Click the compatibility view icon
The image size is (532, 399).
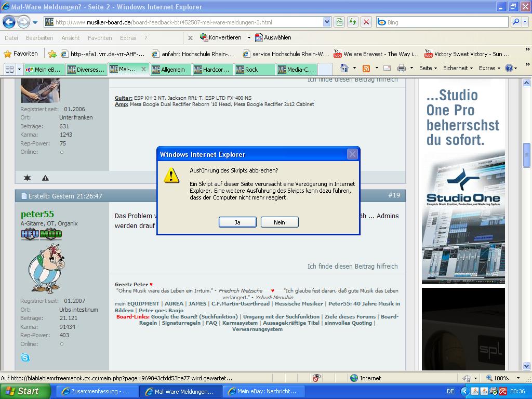[339, 22]
